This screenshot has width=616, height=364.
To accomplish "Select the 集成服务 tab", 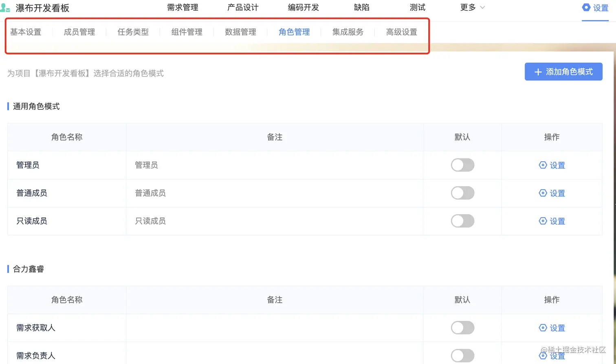I will [x=348, y=32].
